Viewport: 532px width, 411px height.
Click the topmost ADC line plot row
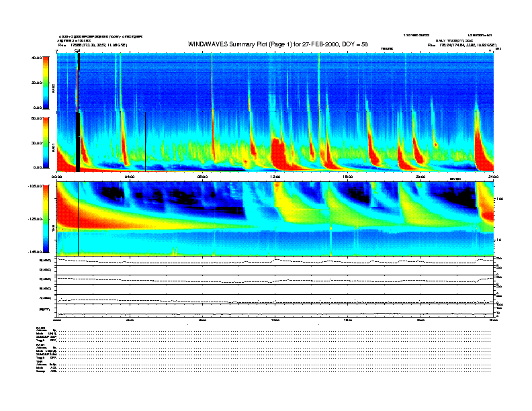[275, 261]
